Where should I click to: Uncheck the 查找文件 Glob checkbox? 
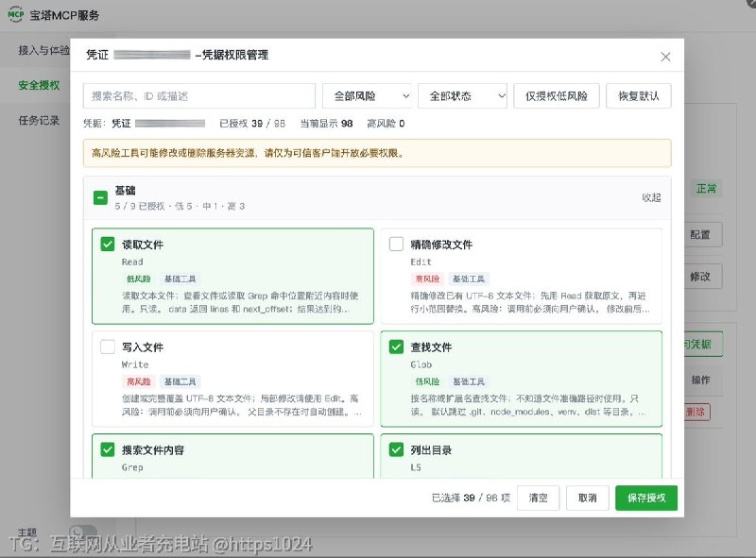[396, 347]
